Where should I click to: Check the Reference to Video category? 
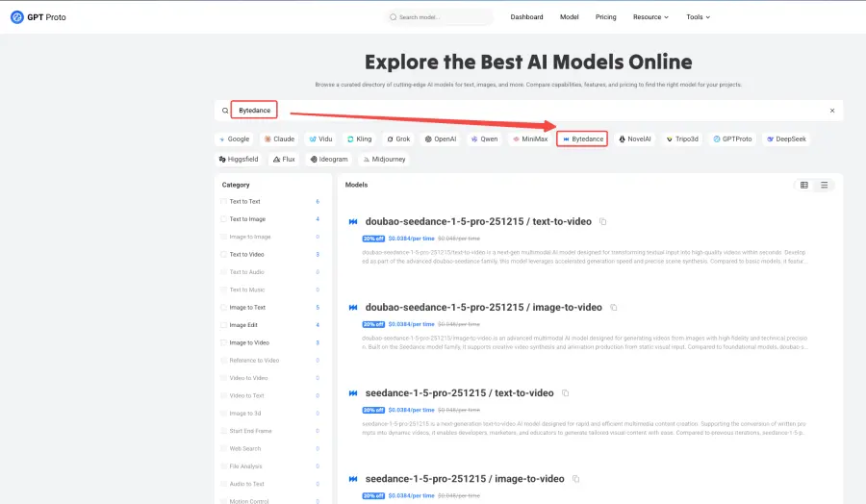[x=223, y=361]
